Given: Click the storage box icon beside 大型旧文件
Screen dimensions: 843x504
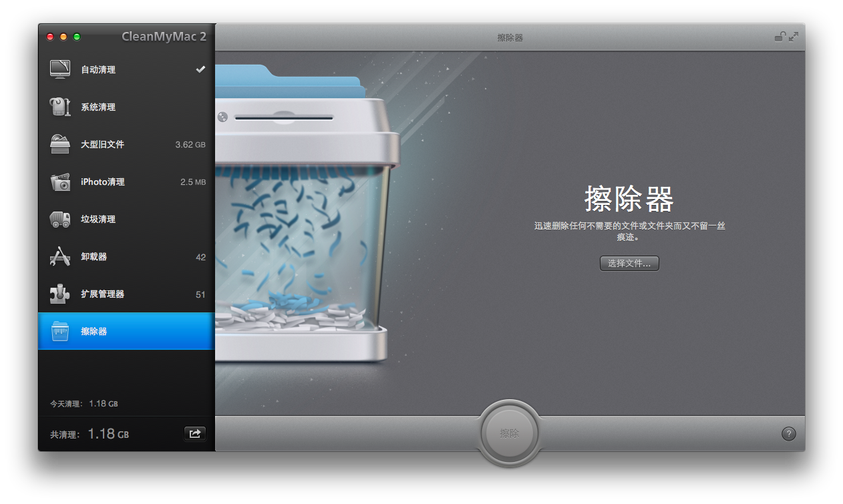Looking at the screenshot, I should (x=60, y=144).
